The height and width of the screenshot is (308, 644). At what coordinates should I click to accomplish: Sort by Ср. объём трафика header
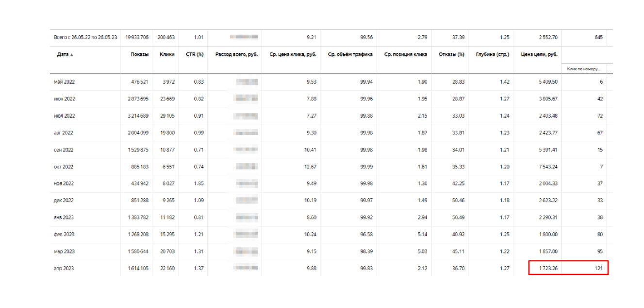[x=350, y=54]
